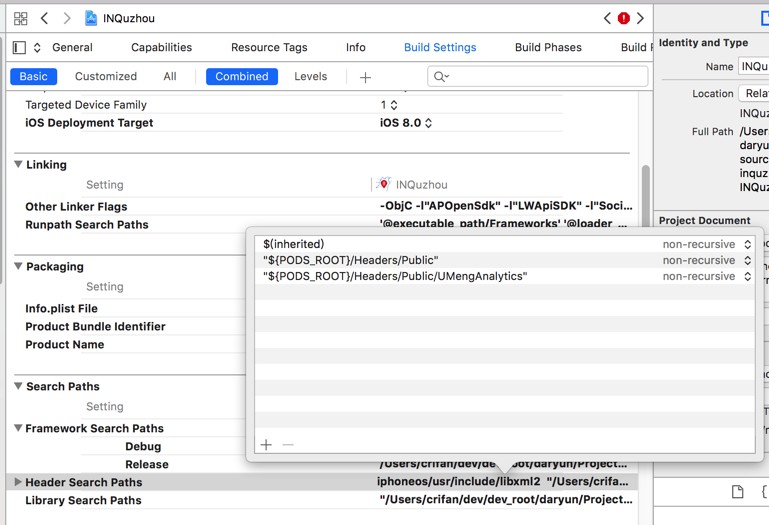The image size is (769, 525).
Task: Select the iOS Deployment Target setting label
Action: point(89,123)
